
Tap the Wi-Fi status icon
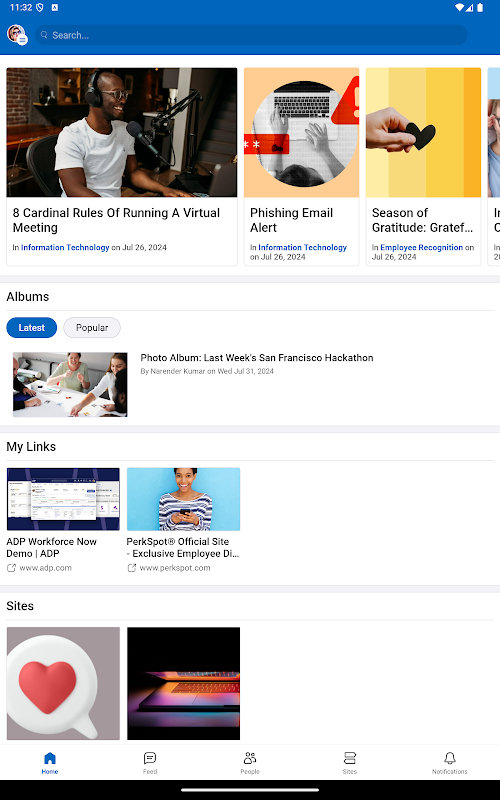tap(460, 8)
